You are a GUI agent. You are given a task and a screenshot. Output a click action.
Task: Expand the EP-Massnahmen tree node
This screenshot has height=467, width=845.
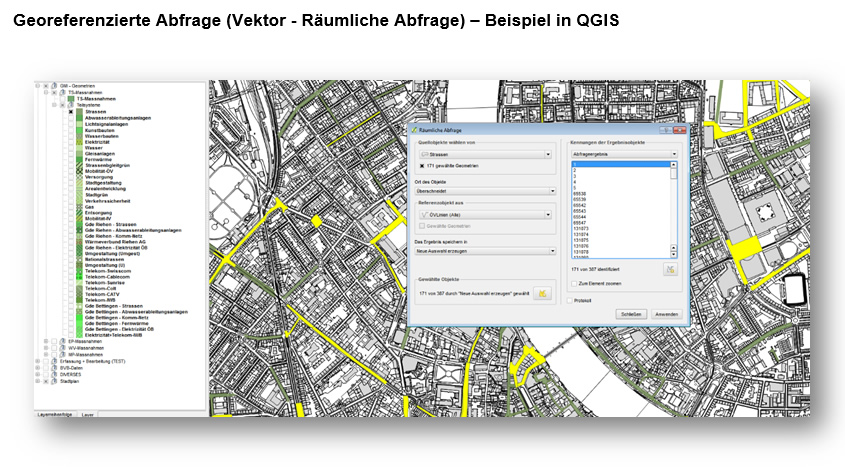tap(46, 341)
